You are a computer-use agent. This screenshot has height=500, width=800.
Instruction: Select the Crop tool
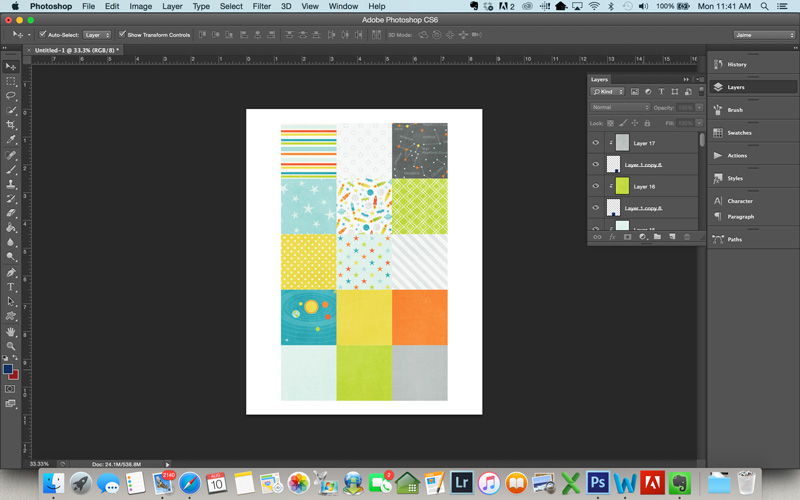pyautogui.click(x=11, y=125)
